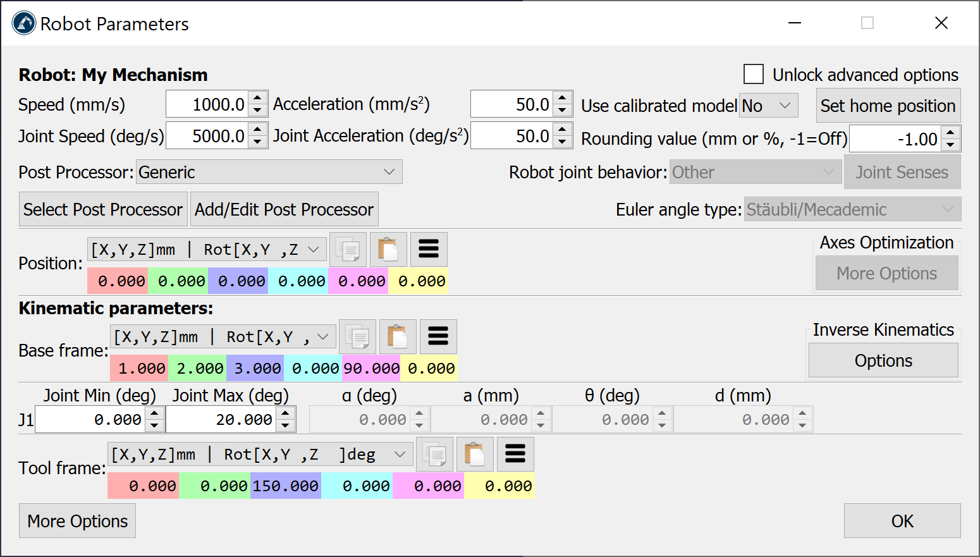Copy the Tool frame values
980x557 pixels.
pos(434,454)
